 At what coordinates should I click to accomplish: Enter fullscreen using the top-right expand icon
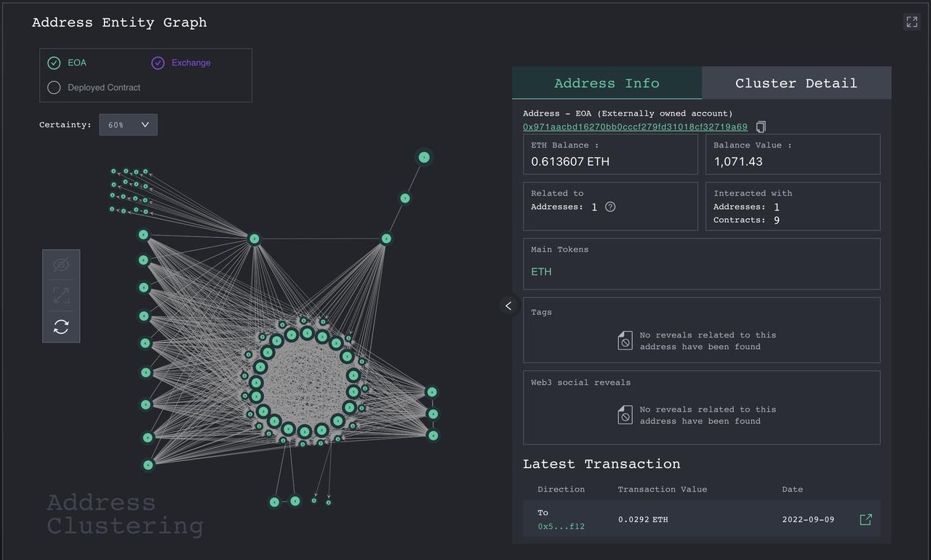click(911, 21)
